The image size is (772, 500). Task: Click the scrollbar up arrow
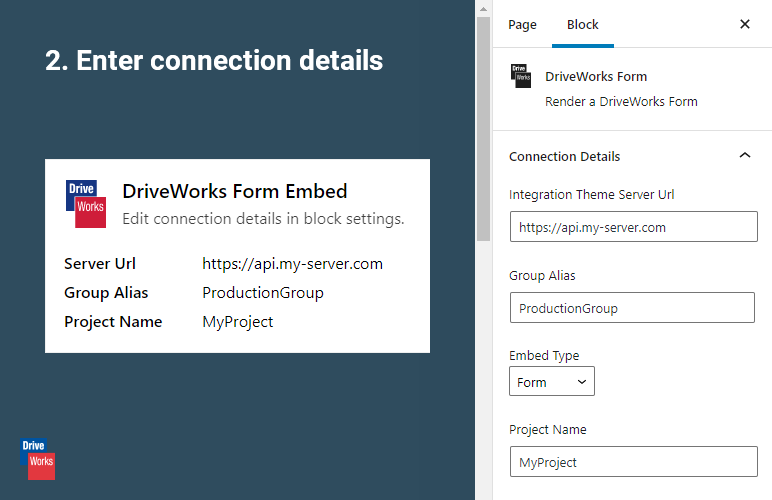(x=483, y=9)
